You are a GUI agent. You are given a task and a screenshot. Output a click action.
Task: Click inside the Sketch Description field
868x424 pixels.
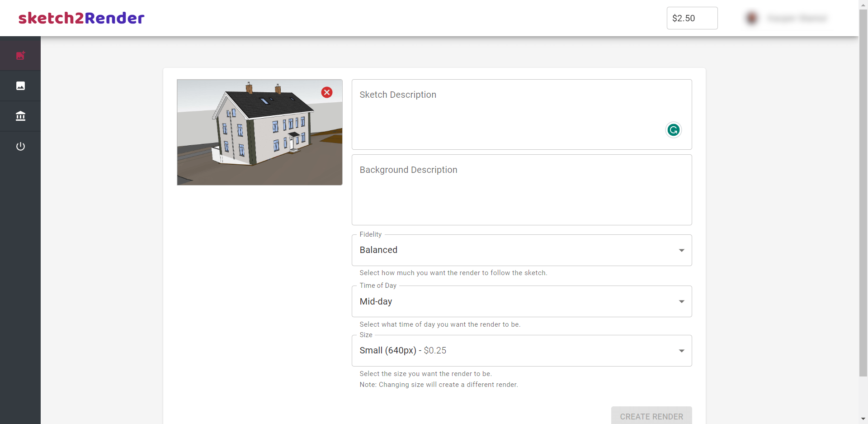coord(497,113)
